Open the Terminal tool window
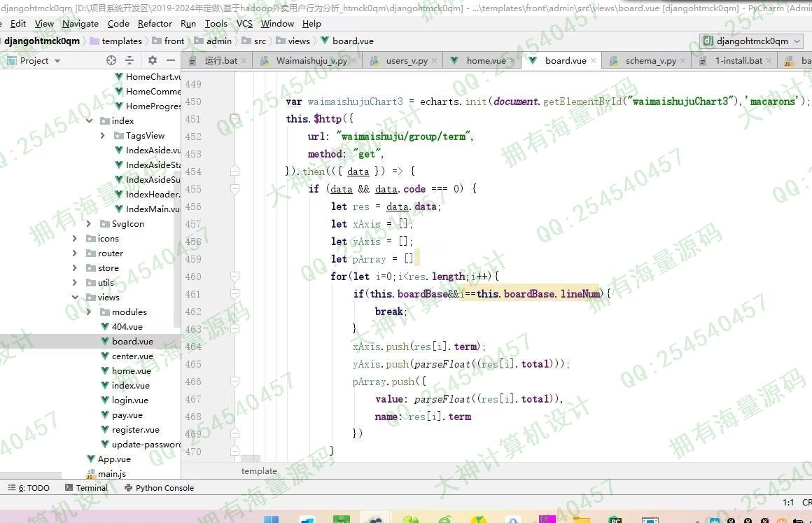Image resolution: width=812 pixels, height=523 pixels. [x=87, y=488]
